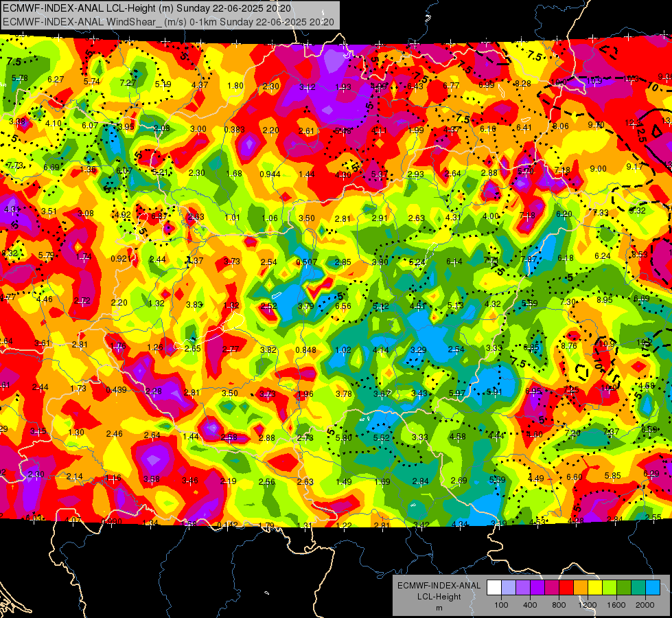Select the orange legend color swatch

(581, 587)
